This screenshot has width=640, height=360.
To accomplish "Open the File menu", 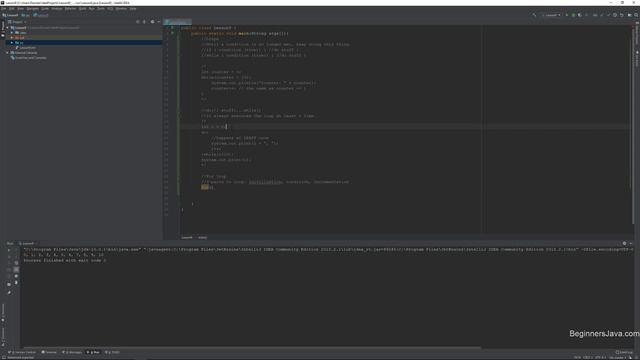I will [4, 9].
